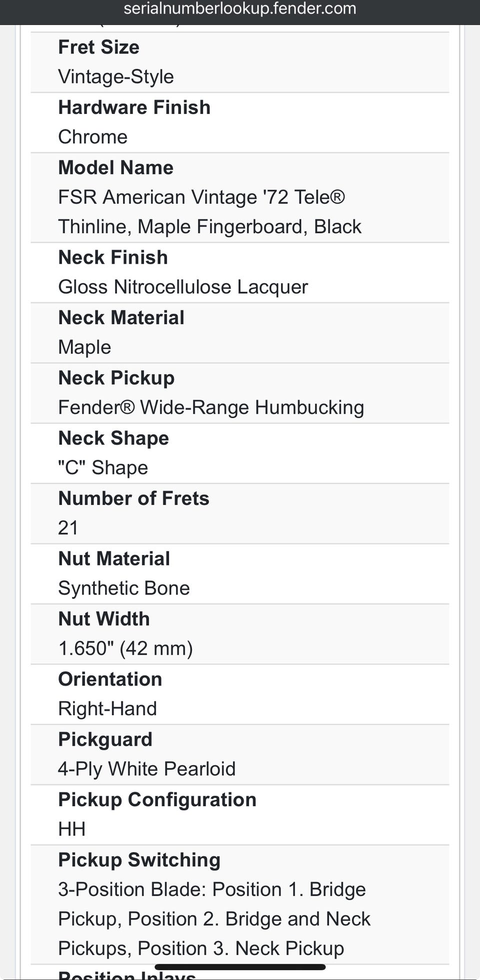The height and width of the screenshot is (980, 480).
Task: Select the Right-Hand orientation value
Action: [107, 709]
